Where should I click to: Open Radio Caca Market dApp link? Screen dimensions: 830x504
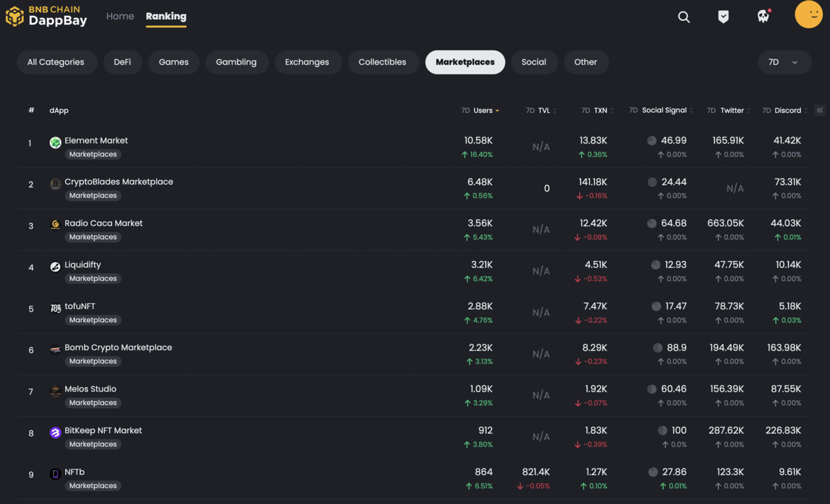click(103, 223)
